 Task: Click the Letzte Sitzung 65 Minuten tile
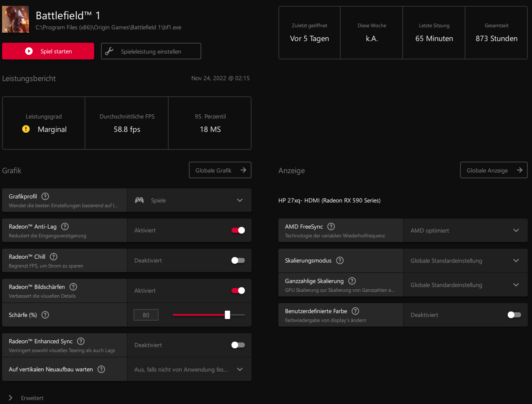[434, 33]
